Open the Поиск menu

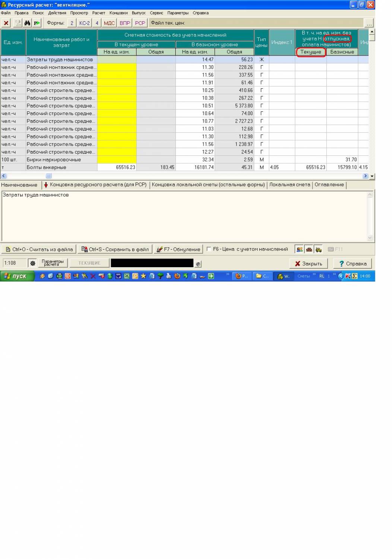tap(38, 13)
